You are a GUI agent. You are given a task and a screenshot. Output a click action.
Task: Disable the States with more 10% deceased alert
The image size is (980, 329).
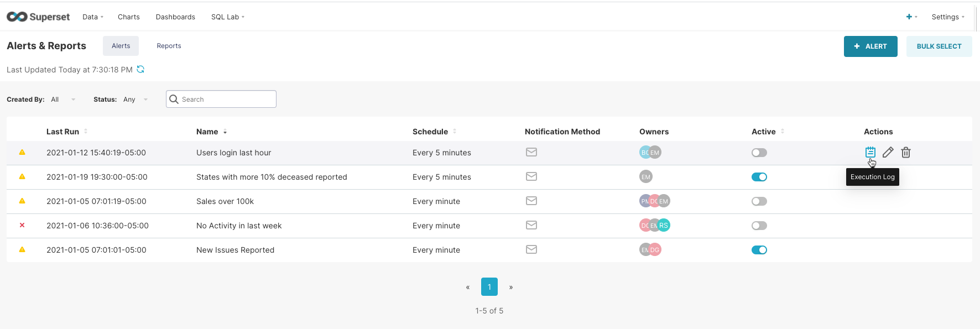click(x=759, y=177)
